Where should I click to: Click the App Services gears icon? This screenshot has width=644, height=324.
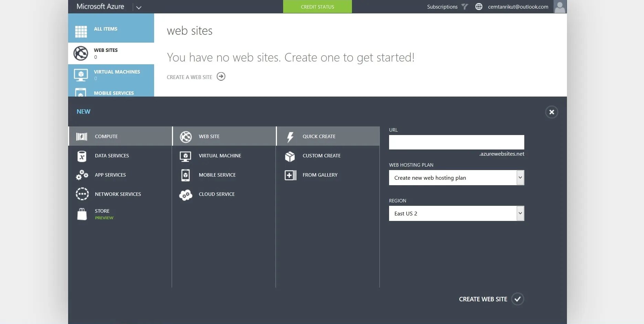82,175
